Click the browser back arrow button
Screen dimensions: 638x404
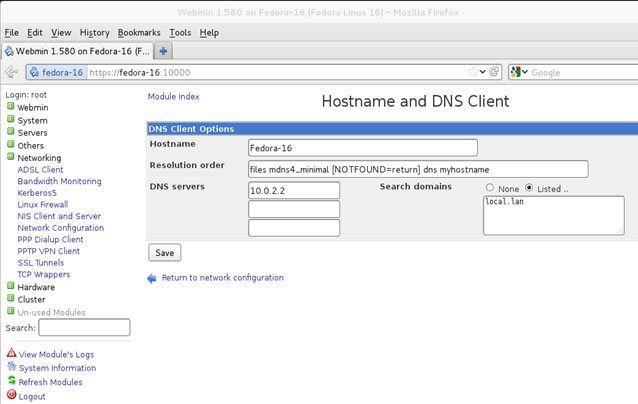(x=12, y=72)
